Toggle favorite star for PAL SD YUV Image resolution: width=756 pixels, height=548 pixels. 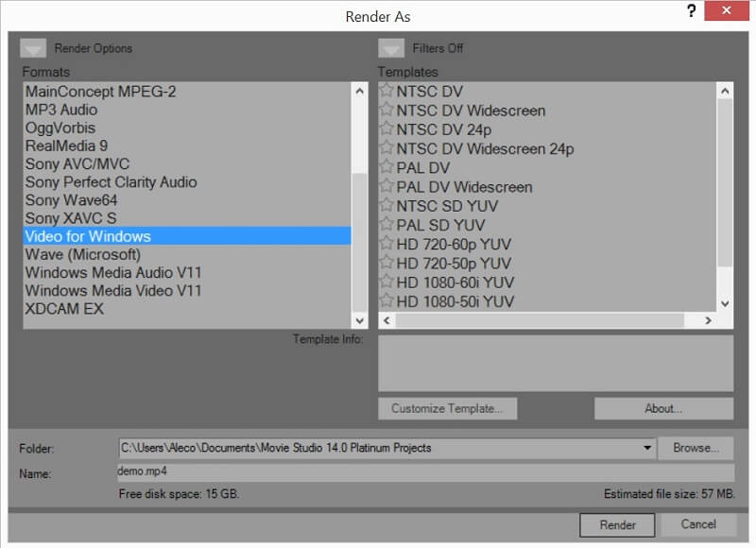point(387,224)
